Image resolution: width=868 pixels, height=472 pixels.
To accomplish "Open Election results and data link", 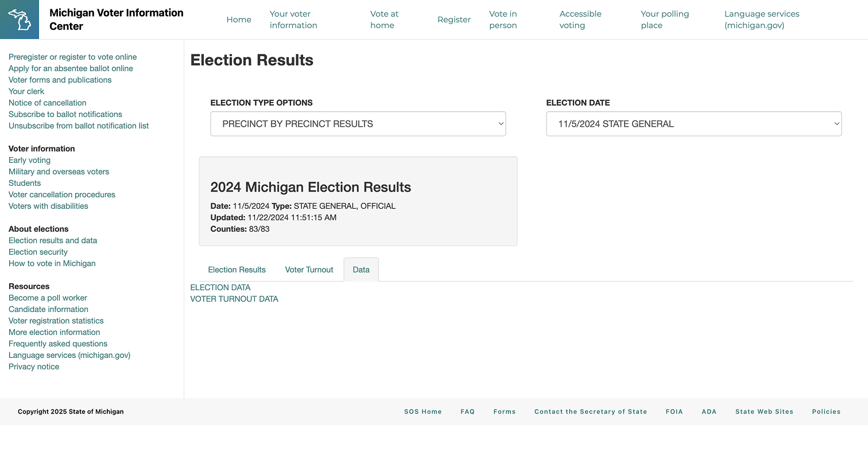I will point(53,240).
